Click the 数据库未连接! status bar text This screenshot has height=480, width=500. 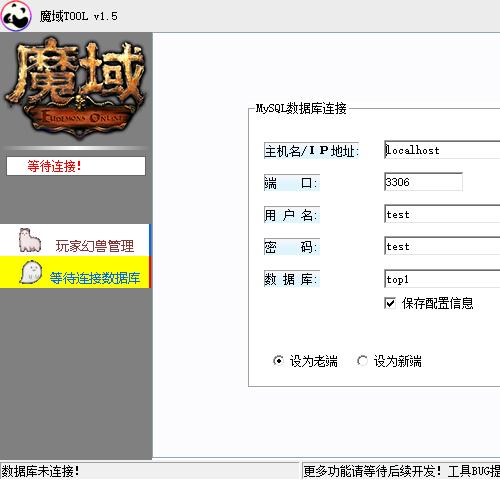[x=41, y=471]
